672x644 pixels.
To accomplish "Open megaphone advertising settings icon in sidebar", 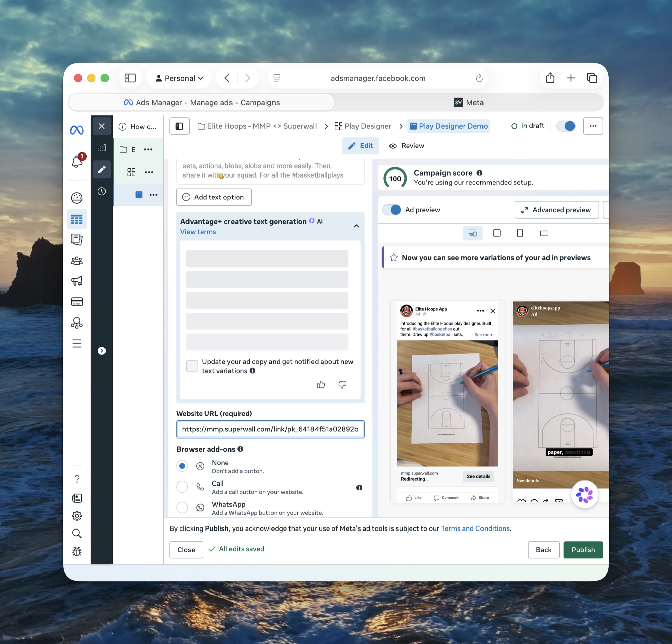I will tap(77, 281).
